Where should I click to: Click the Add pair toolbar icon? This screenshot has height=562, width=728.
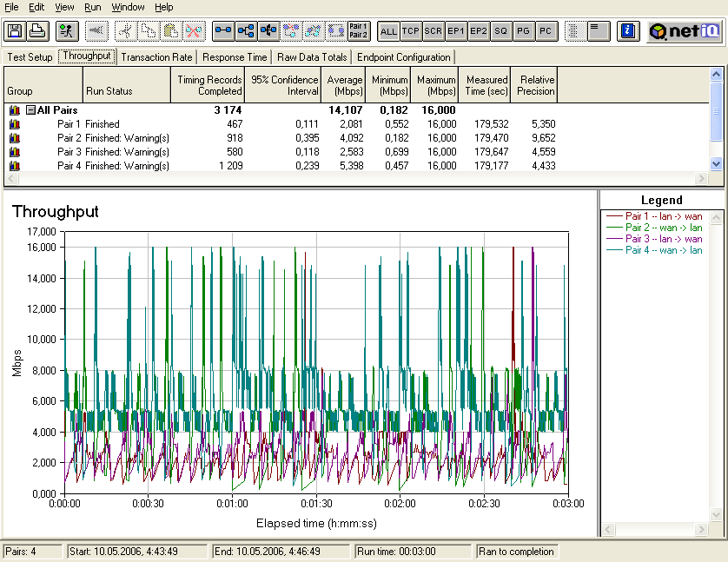pyautogui.click(x=223, y=31)
